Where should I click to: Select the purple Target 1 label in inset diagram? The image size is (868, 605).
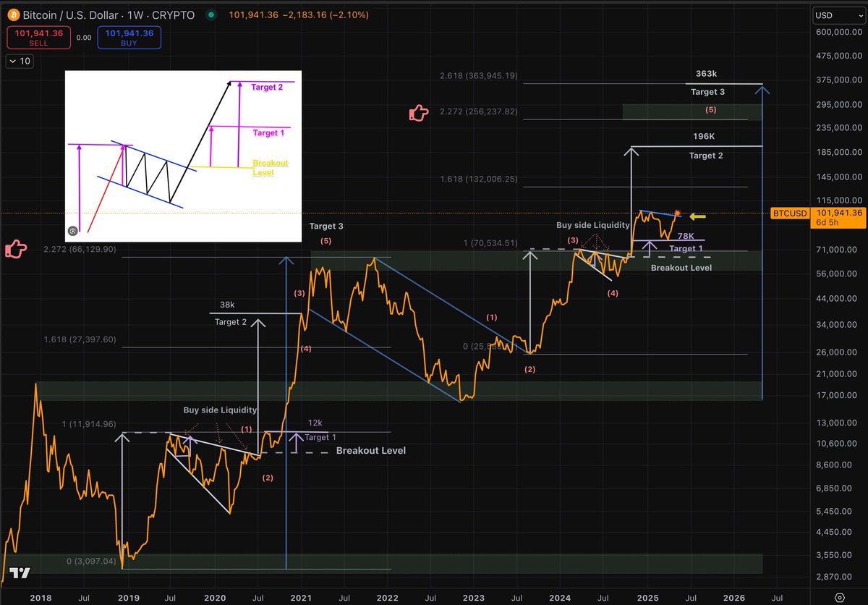(268, 133)
